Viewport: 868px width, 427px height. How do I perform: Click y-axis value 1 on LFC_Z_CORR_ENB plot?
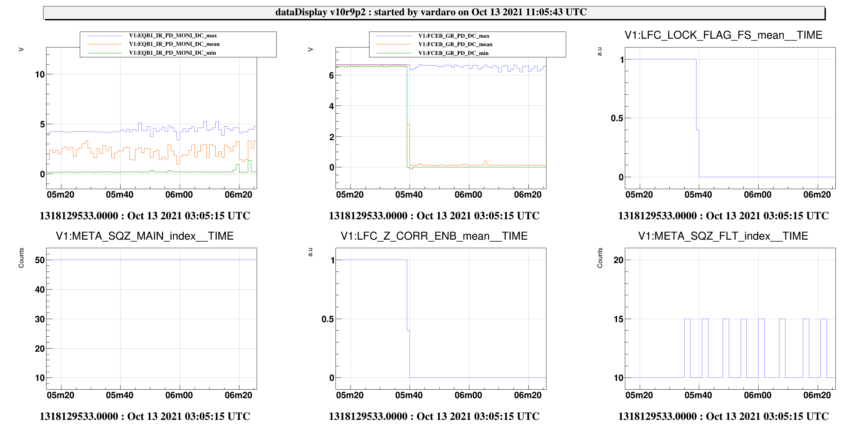tap(332, 260)
